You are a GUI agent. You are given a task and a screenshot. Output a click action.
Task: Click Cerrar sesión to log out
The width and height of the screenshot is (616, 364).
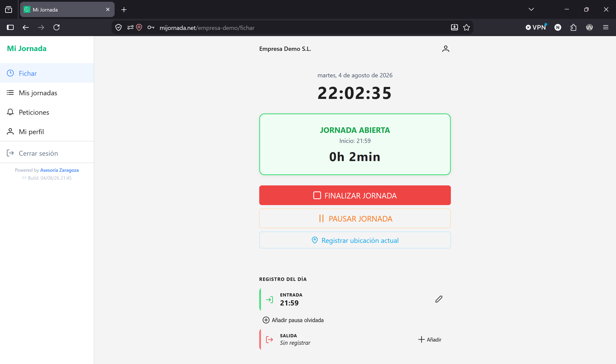click(x=47, y=153)
